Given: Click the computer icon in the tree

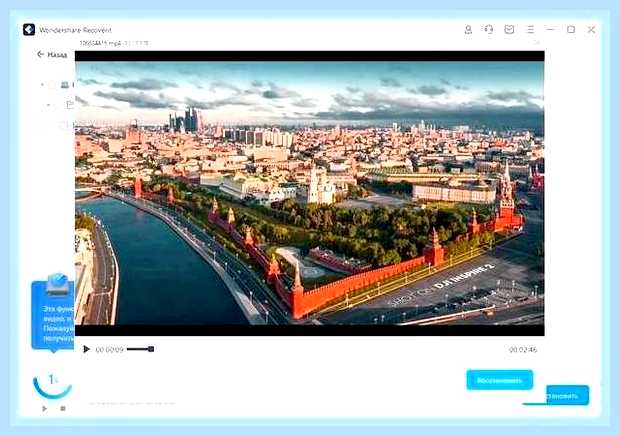Looking at the screenshot, I should [x=65, y=85].
